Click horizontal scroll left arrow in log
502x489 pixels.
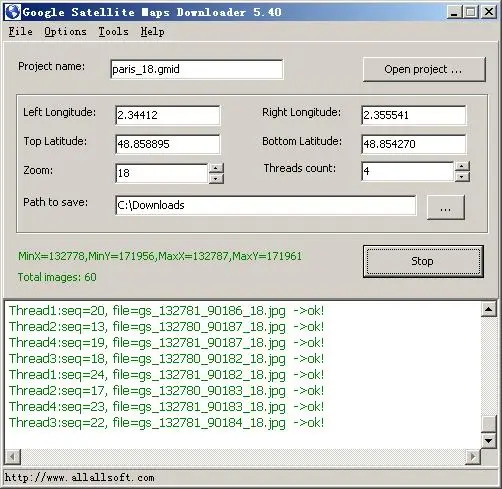(13, 456)
